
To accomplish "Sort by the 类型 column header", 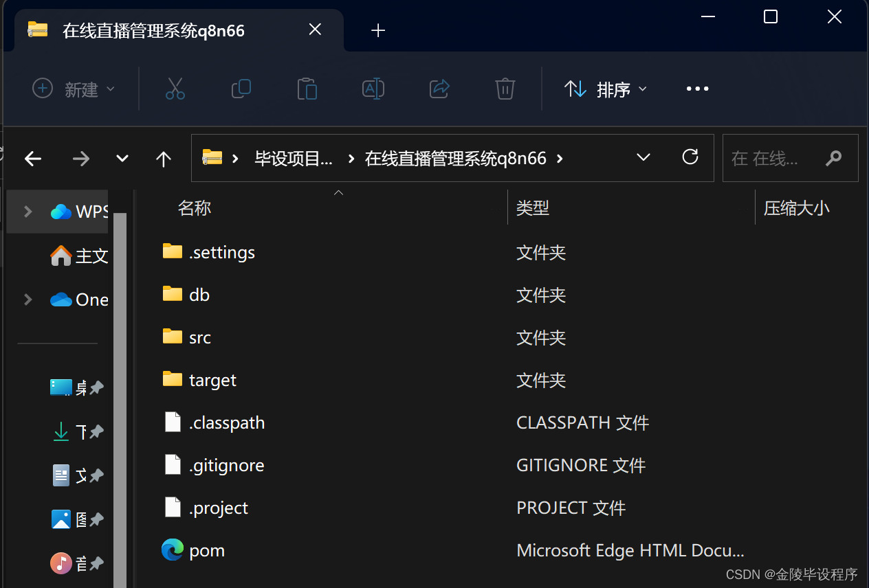I will pos(533,208).
